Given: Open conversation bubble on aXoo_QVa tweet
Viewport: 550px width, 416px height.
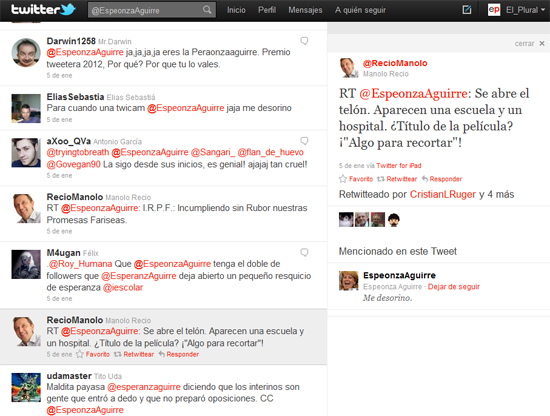Looking at the screenshot, I should pos(304,141).
